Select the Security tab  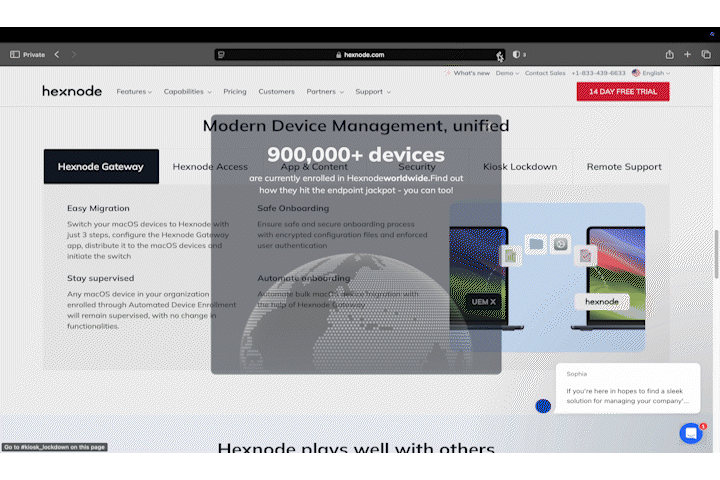[416, 167]
